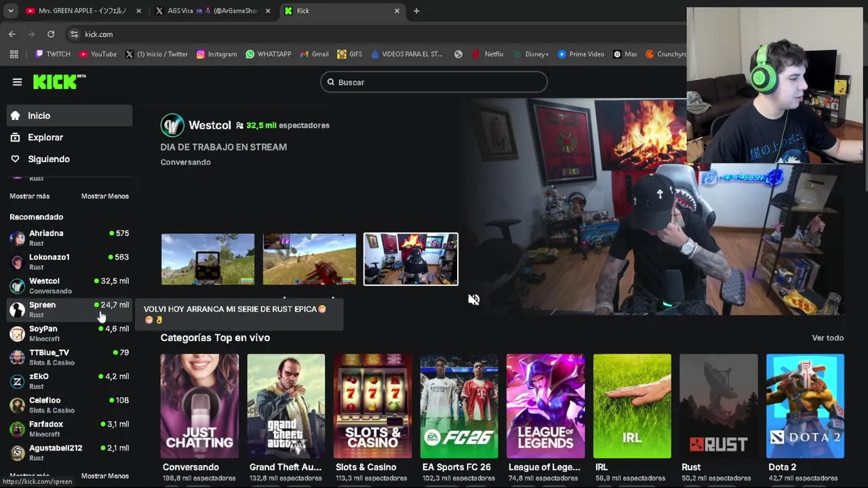Reload the current page
Viewport: 868px width, 488px height.
pos(51,34)
